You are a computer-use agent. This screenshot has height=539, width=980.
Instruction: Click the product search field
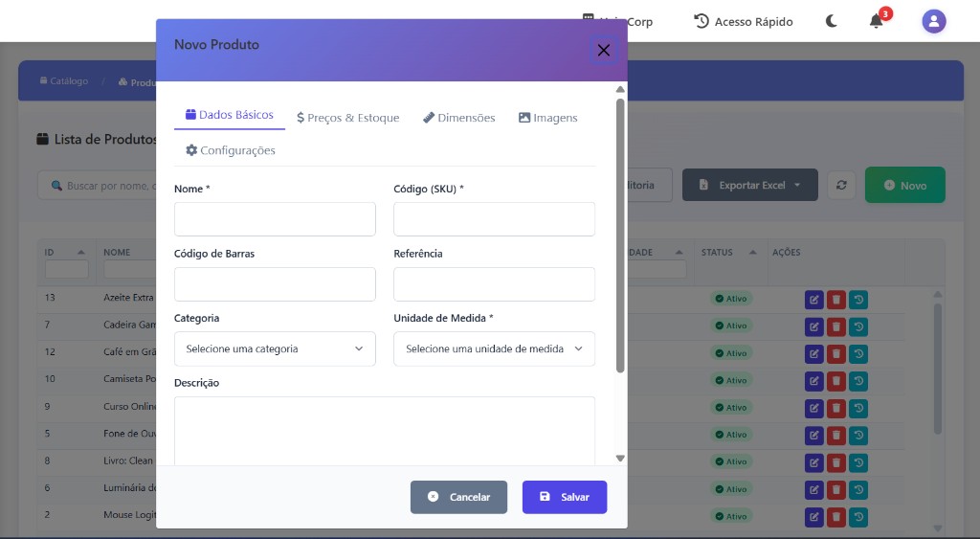pyautogui.click(x=97, y=186)
